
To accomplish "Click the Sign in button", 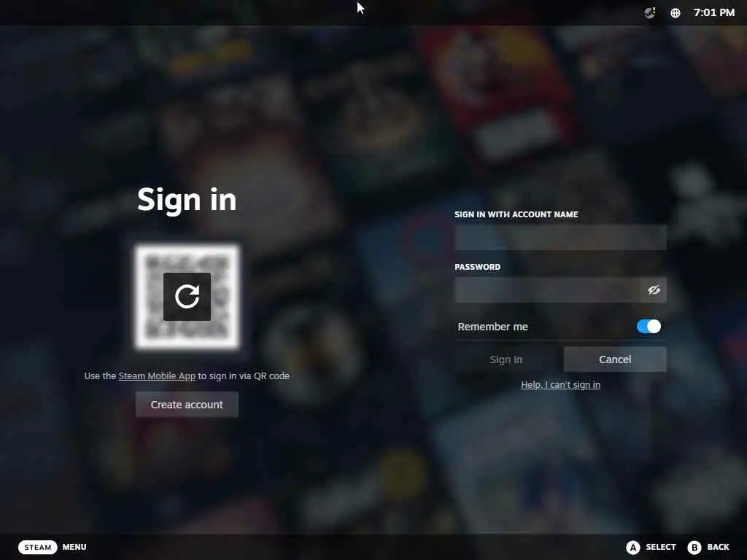I will pyautogui.click(x=506, y=359).
